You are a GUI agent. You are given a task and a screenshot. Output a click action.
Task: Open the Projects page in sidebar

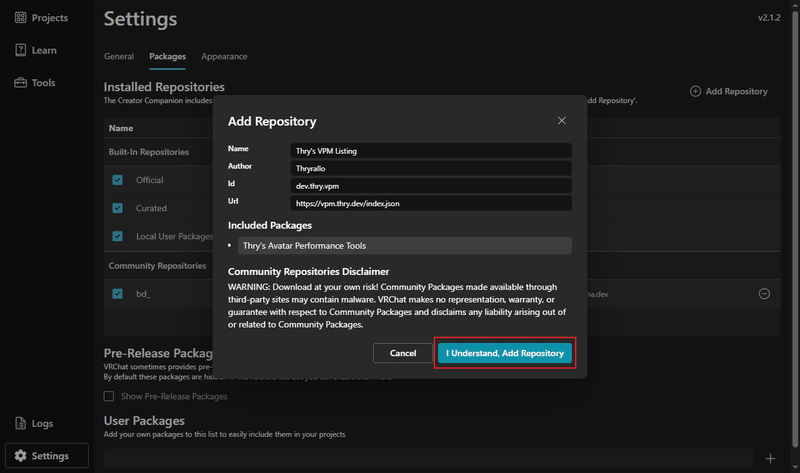[x=41, y=18]
